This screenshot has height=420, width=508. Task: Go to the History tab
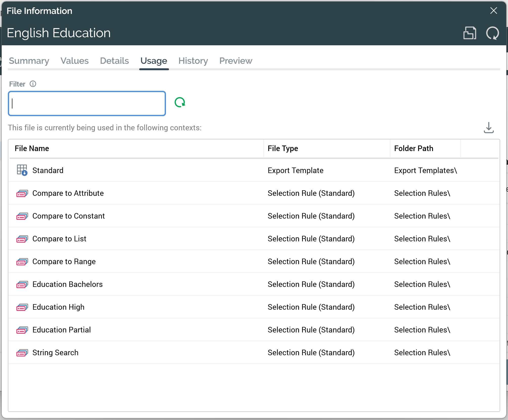[193, 61]
